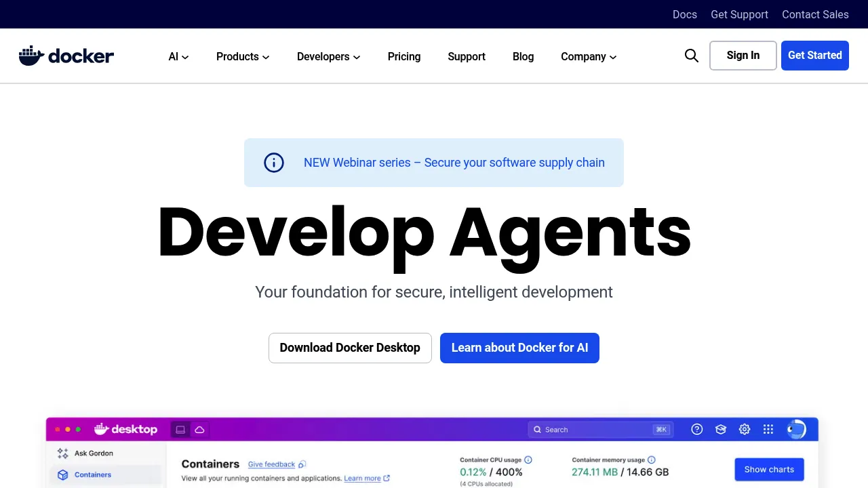Click the Sign In button
This screenshot has width=868, height=488.
pos(743,56)
